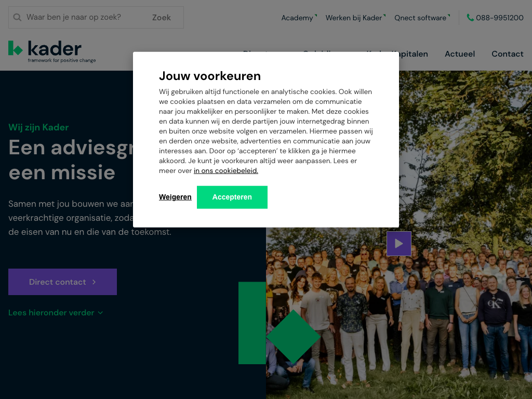Play the team video

click(399, 244)
